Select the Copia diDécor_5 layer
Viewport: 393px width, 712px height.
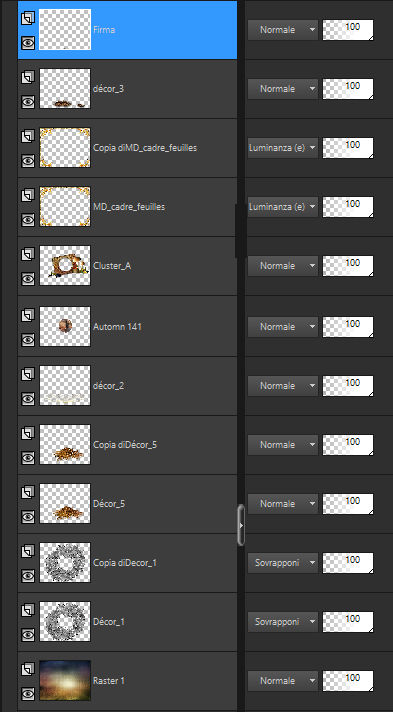tap(127, 445)
